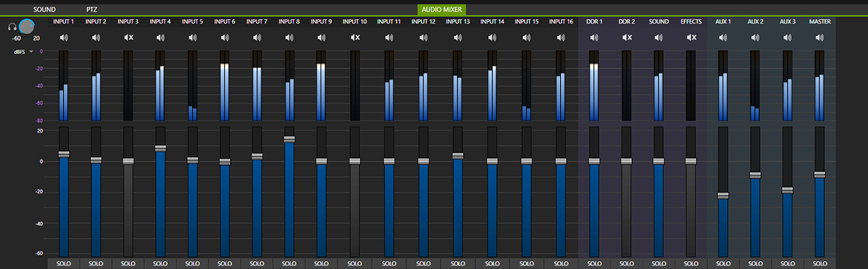
Task: Click the headphones icon
Action: click(12, 27)
